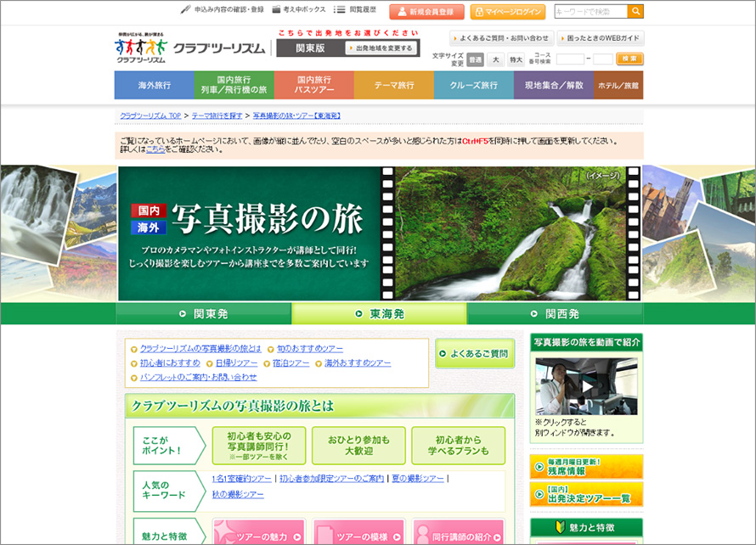The image size is (756, 545).
Task: Open よくあるご質問・お問い合わせ link
Action: click(501, 38)
